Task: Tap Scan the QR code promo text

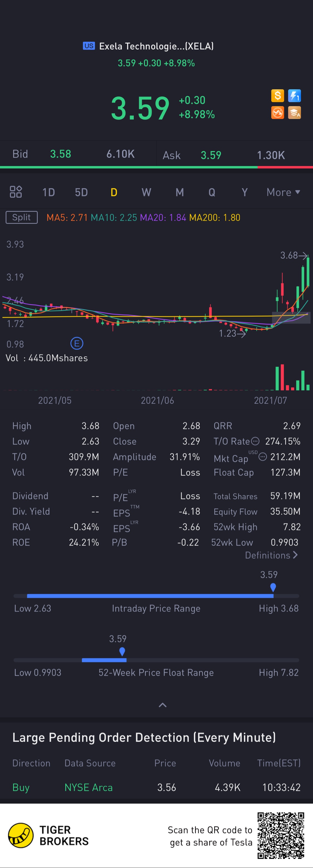Action: click(x=210, y=836)
